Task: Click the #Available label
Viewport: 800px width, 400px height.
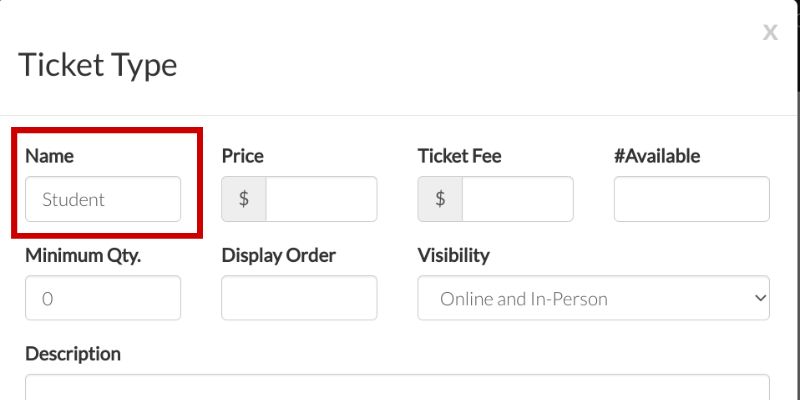Action: point(657,156)
